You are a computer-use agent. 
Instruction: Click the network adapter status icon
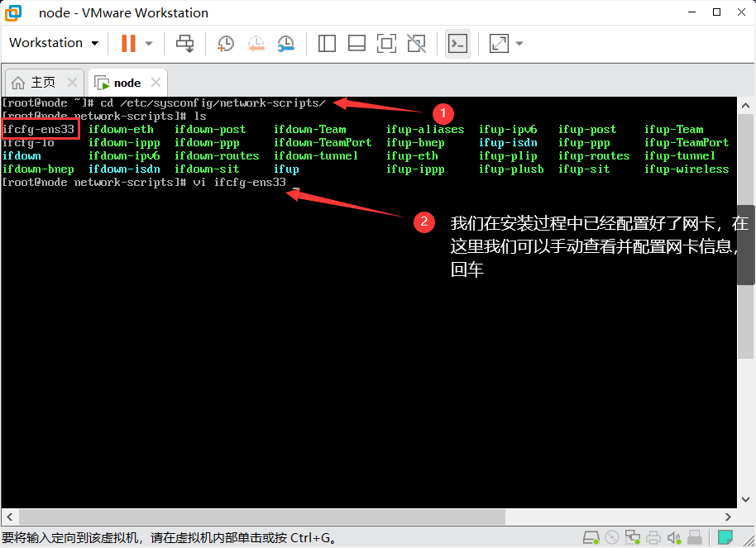(x=632, y=537)
